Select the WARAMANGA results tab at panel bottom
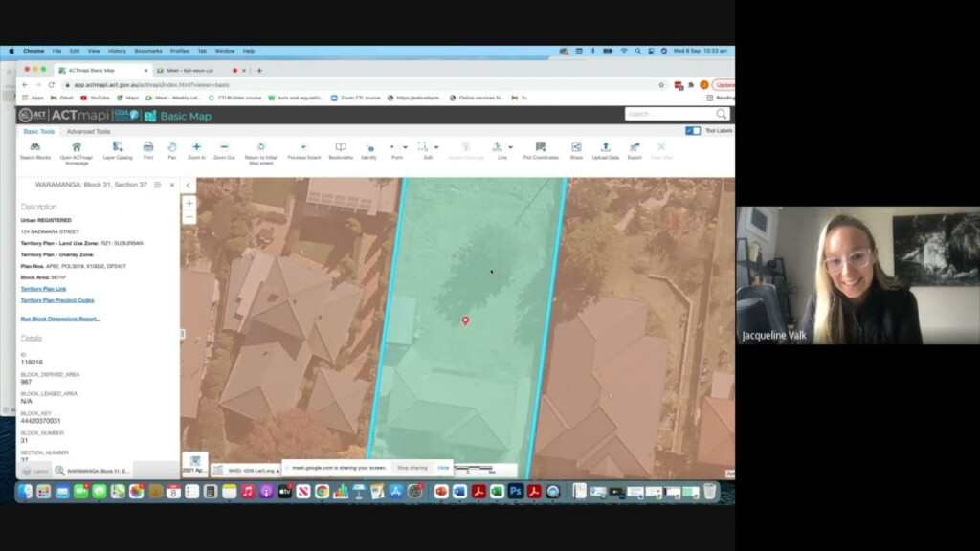980x551 pixels. [x=93, y=471]
